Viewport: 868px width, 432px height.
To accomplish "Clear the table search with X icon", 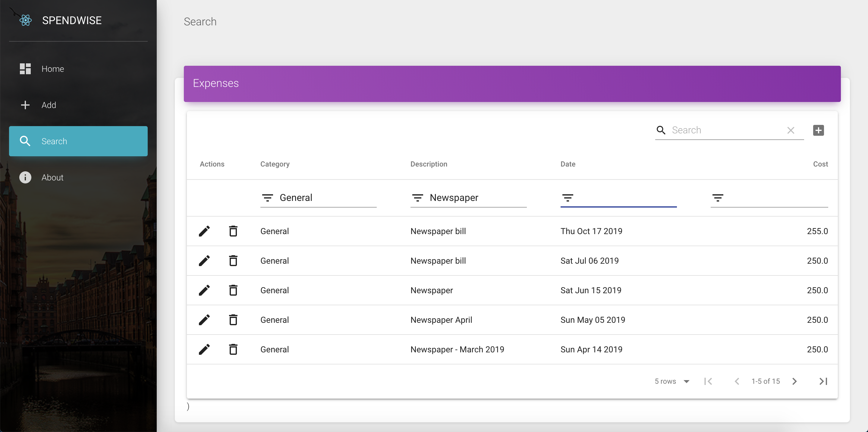I will coord(791,130).
